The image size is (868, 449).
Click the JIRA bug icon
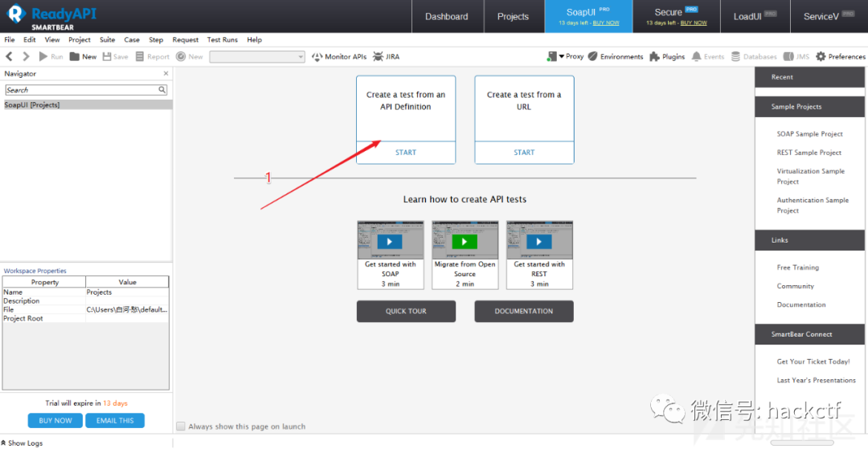pos(378,56)
